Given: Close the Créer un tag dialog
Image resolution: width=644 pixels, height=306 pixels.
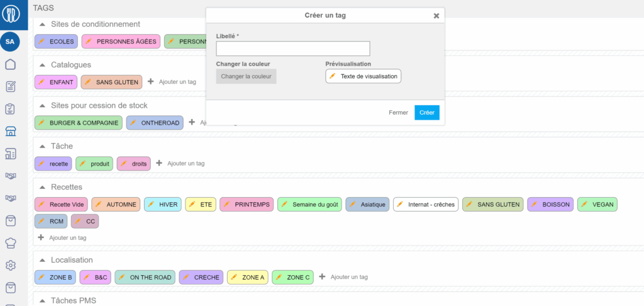Looking at the screenshot, I should coord(436,16).
